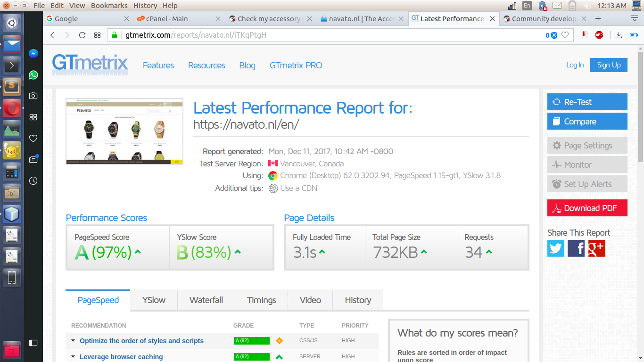
Task: Click the Use a CDN tip link
Action: pyautogui.click(x=298, y=188)
